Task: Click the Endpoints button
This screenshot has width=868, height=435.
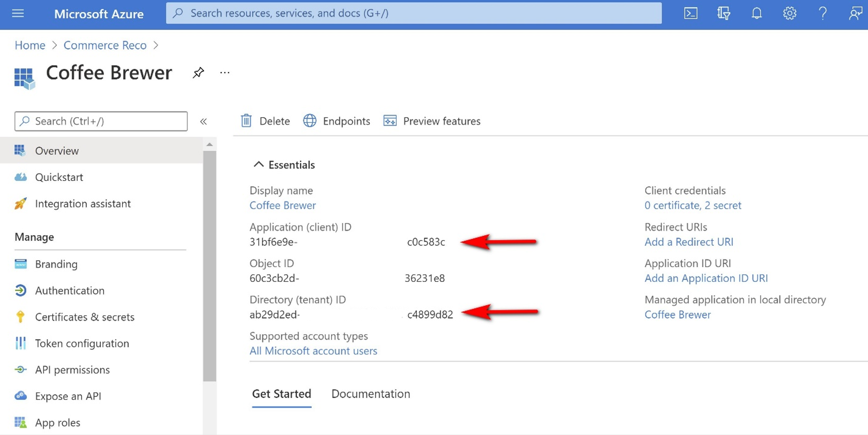Action: 337,120
